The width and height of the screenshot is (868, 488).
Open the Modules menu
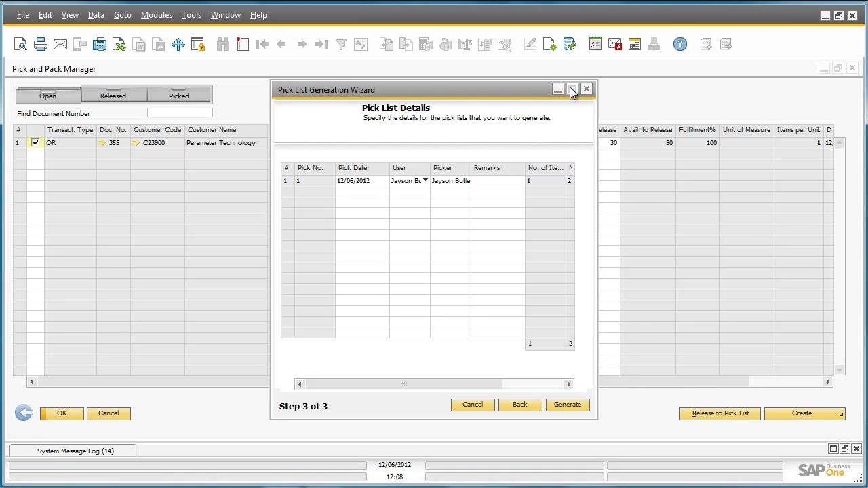click(156, 15)
